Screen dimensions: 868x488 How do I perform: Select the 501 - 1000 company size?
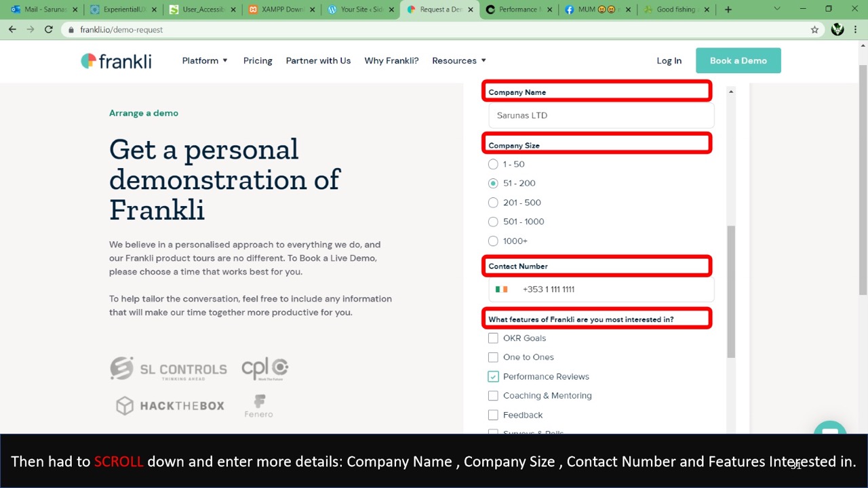click(x=493, y=222)
